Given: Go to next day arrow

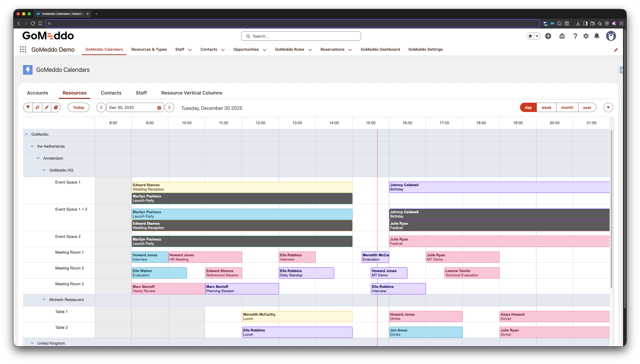Looking at the screenshot, I should click(169, 107).
